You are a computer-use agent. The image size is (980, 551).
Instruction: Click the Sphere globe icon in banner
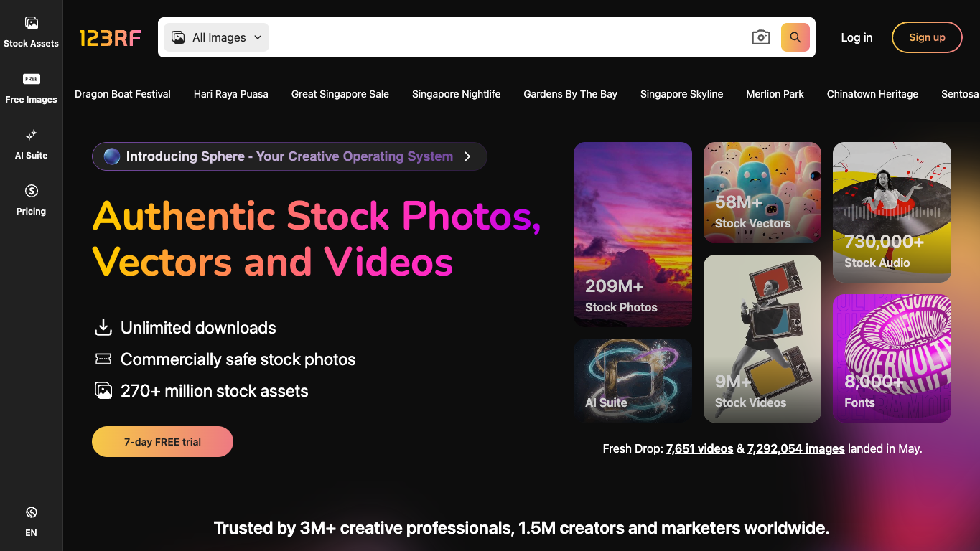112,156
